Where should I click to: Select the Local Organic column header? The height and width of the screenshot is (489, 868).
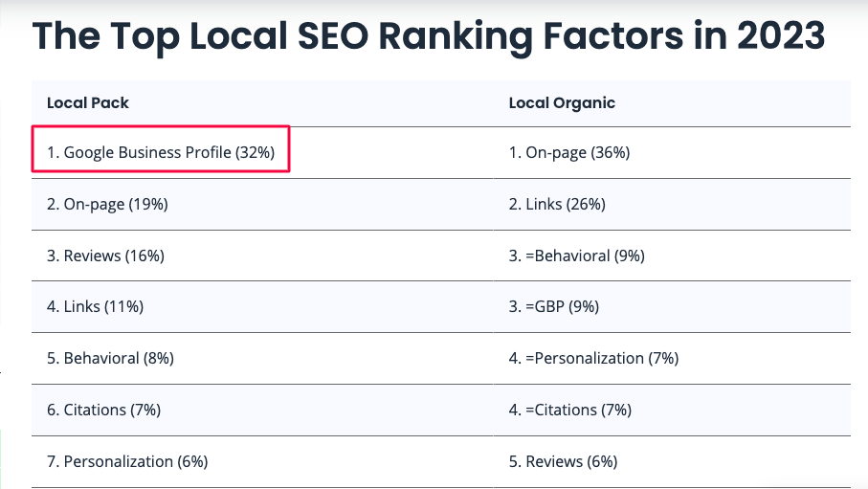point(562,103)
